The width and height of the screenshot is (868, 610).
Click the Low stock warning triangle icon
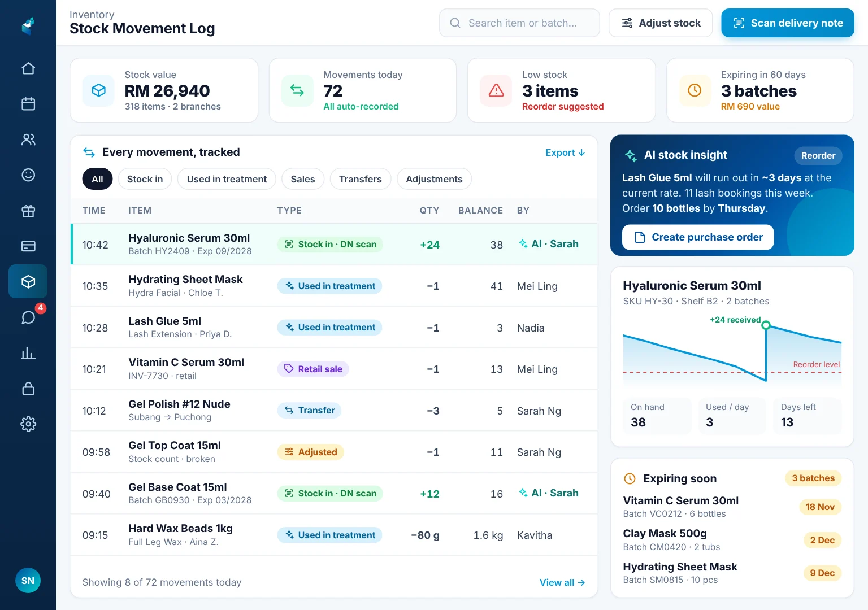point(496,90)
